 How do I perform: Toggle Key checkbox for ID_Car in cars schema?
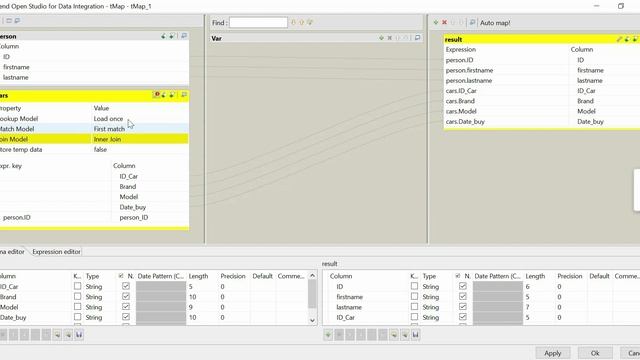(x=77, y=286)
